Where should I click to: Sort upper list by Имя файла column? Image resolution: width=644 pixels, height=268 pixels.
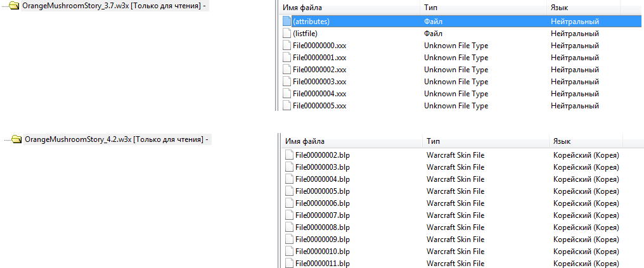349,8
